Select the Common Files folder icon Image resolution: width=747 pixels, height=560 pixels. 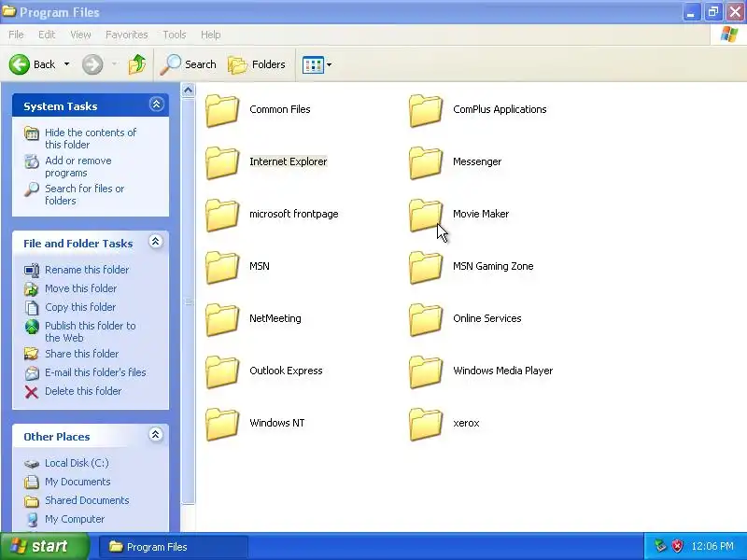tap(222, 110)
